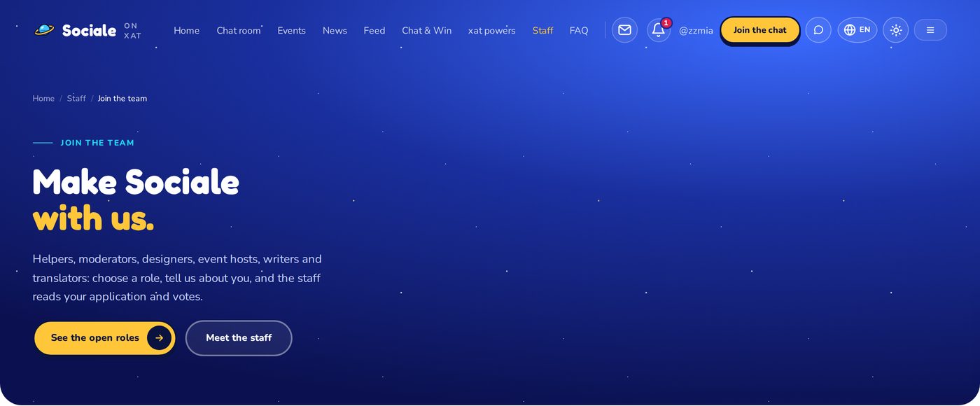Click See the open roles button
The image size is (980, 406).
point(104,338)
